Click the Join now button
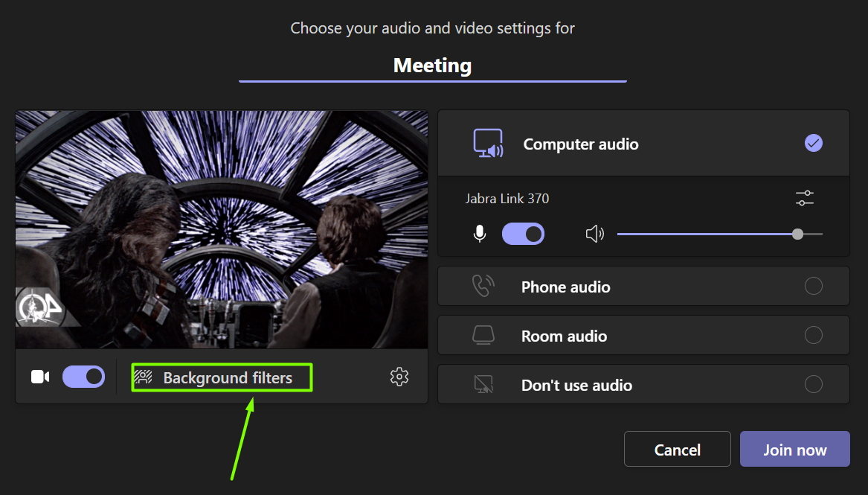This screenshot has width=868, height=495. coord(795,449)
